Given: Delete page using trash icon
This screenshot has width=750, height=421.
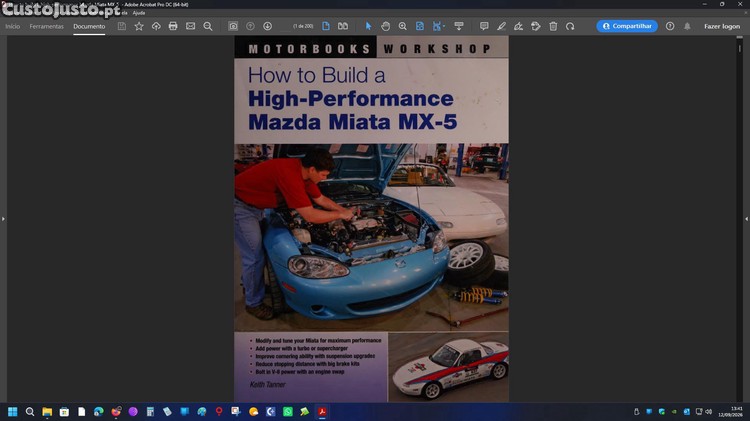Looking at the screenshot, I should [x=553, y=26].
